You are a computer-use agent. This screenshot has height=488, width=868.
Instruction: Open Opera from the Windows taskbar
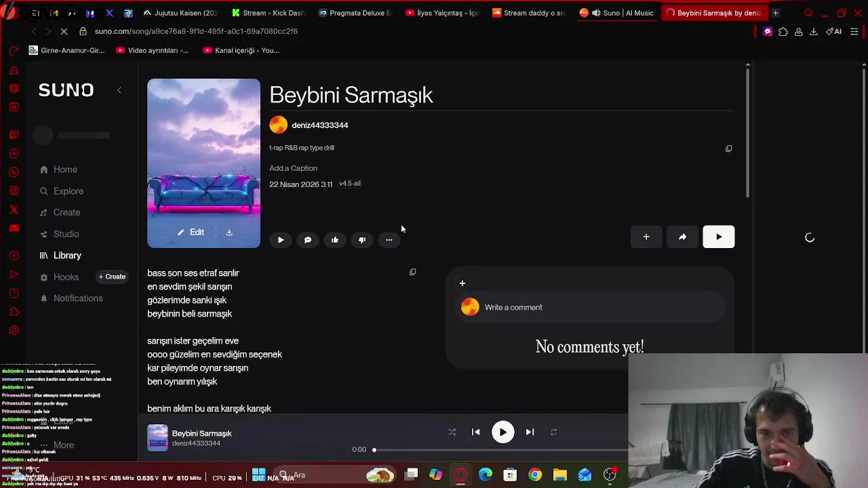(x=460, y=475)
